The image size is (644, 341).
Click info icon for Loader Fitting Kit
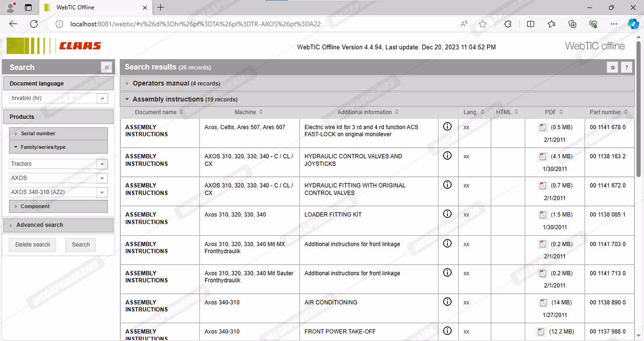tap(447, 214)
